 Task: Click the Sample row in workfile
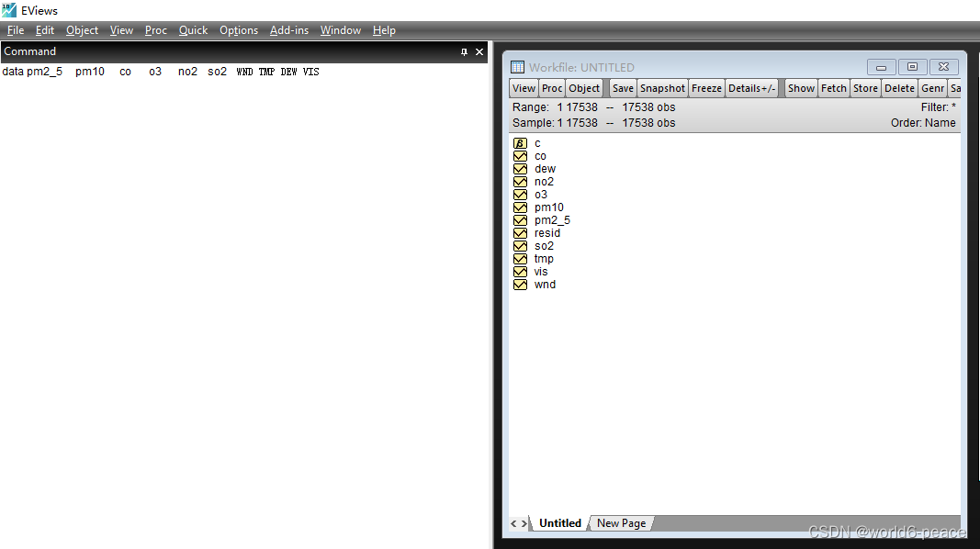click(x=593, y=123)
